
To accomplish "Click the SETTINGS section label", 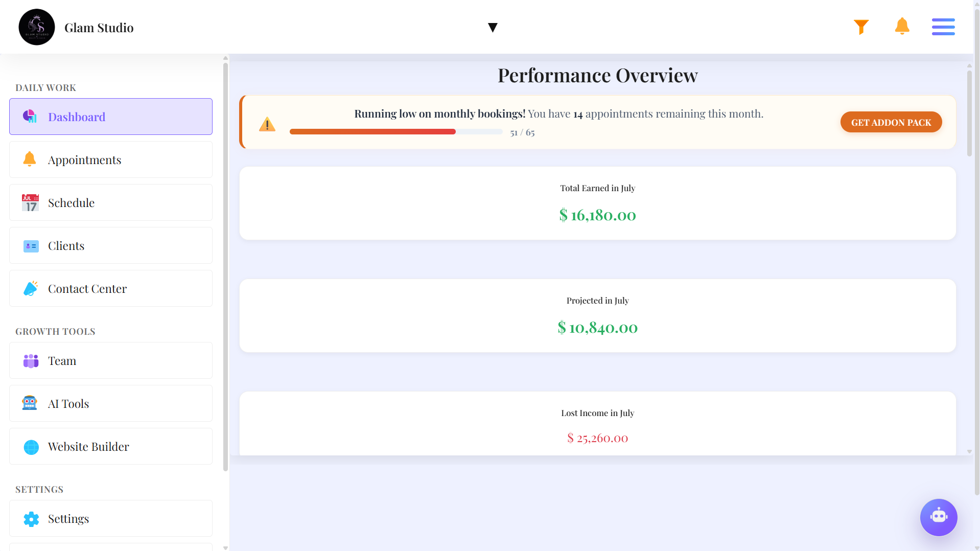I will click(39, 490).
